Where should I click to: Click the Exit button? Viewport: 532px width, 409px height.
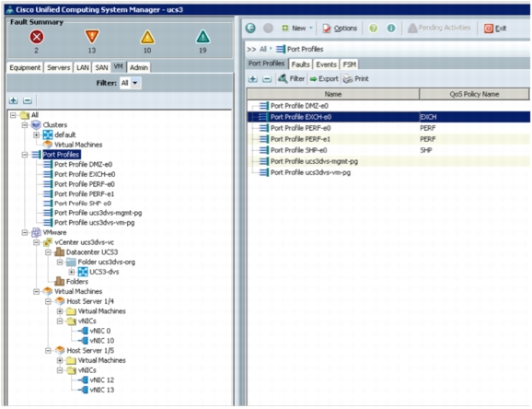tap(495, 29)
